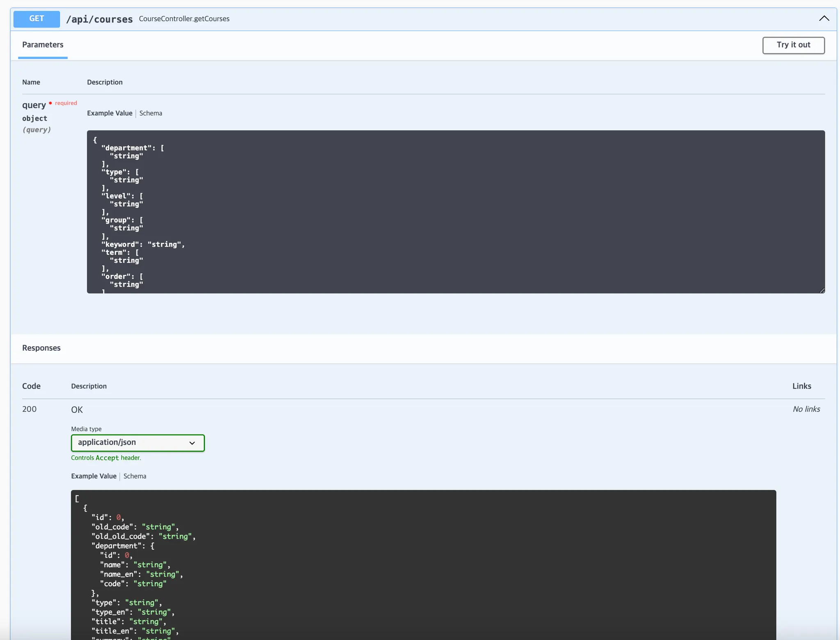Click the Responses section header
This screenshot has height=640, width=840.
[x=41, y=348]
